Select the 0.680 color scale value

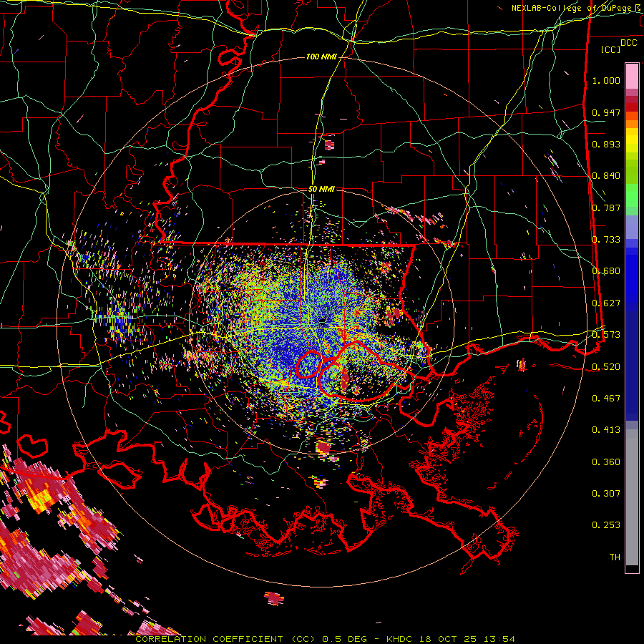coord(606,271)
